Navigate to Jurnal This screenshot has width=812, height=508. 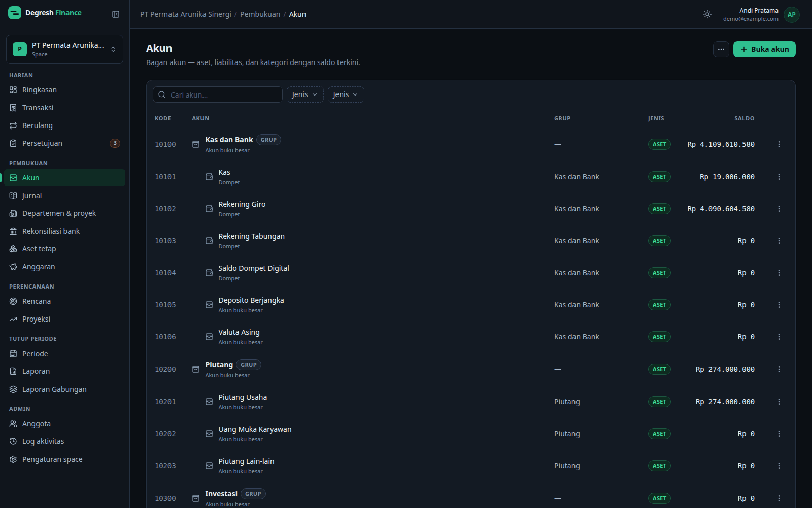pos(64,196)
